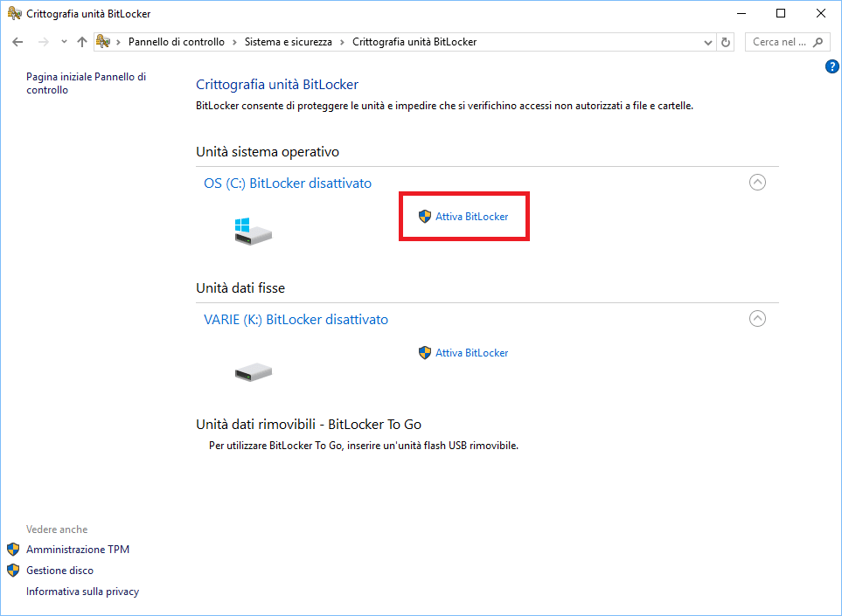Click the up one level arrow
This screenshot has height=616, width=842.
[82, 42]
